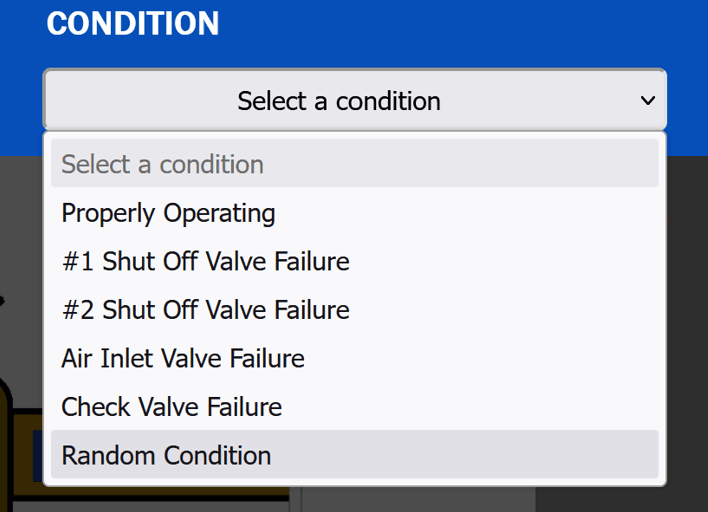Click the dropdown chevron arrow icon

pos(648,100)
